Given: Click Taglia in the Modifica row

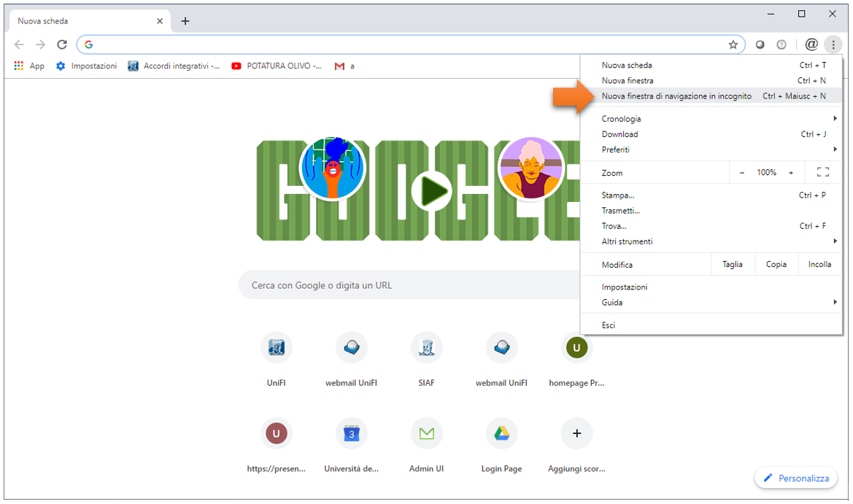Looking at the screenshot, I should (732, 264).
